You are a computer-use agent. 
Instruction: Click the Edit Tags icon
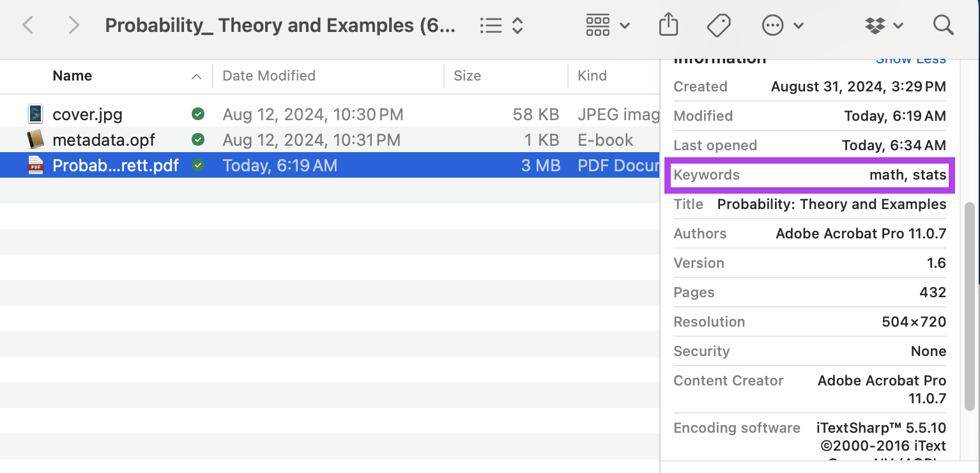(719, 26)
